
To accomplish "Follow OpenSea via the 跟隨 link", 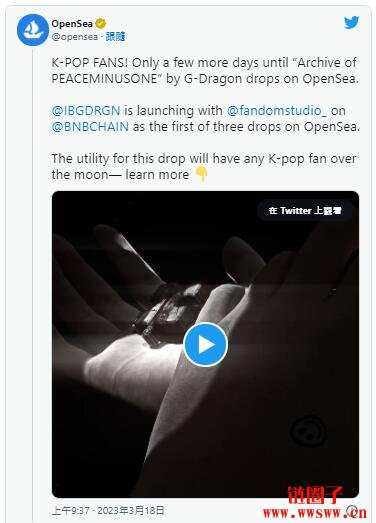I will pyautogui.click(x=115, y=36).
